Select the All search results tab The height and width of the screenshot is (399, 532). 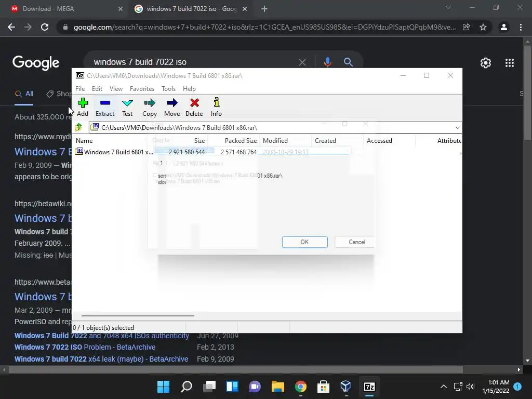[x=24, y=94]
